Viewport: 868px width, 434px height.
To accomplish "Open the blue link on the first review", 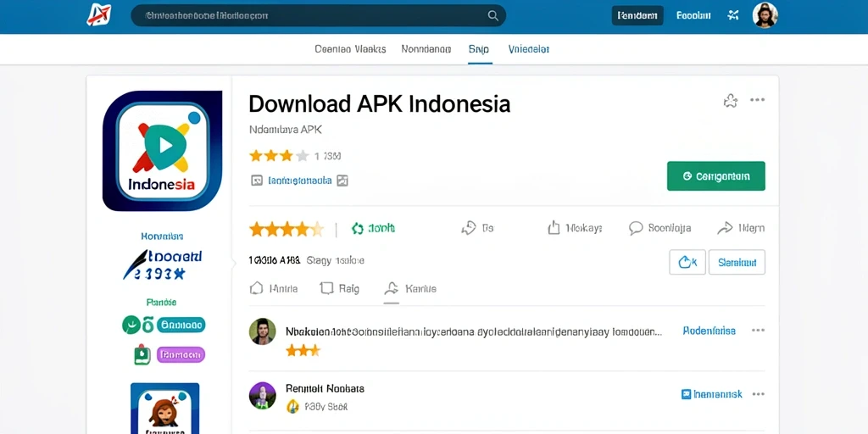I will pos(709,331).
